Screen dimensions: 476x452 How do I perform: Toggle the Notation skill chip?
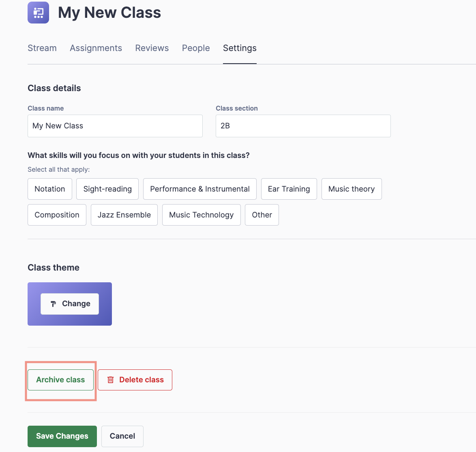(x=50, y=189)
